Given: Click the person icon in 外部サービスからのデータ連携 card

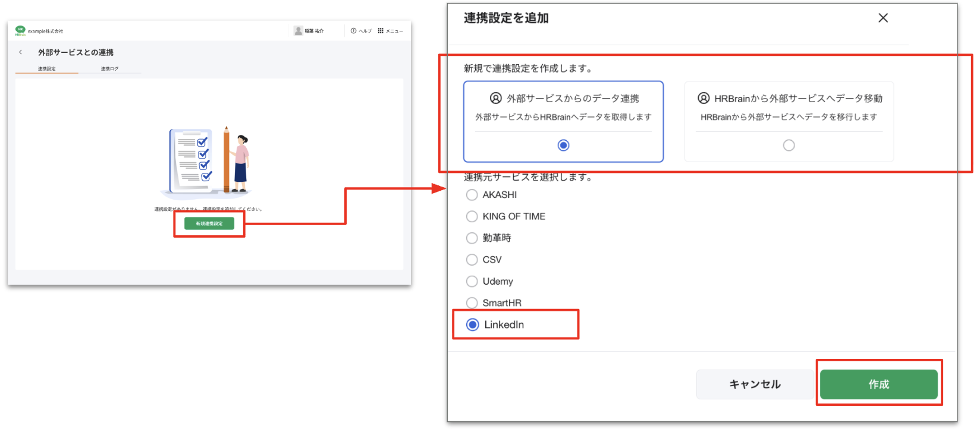Looking at the screenshot, I should (495, 98).
